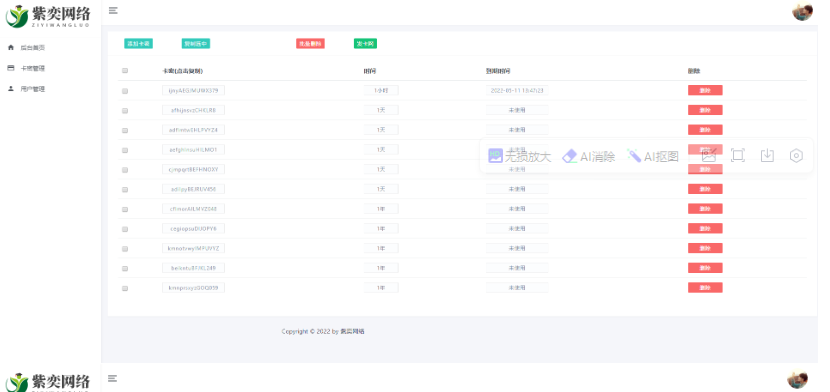The width and height of the screenshot is (830, 392).
Task: Delete the card kmnotvwyIMPUVYZ row
Action: pos(705,248)
